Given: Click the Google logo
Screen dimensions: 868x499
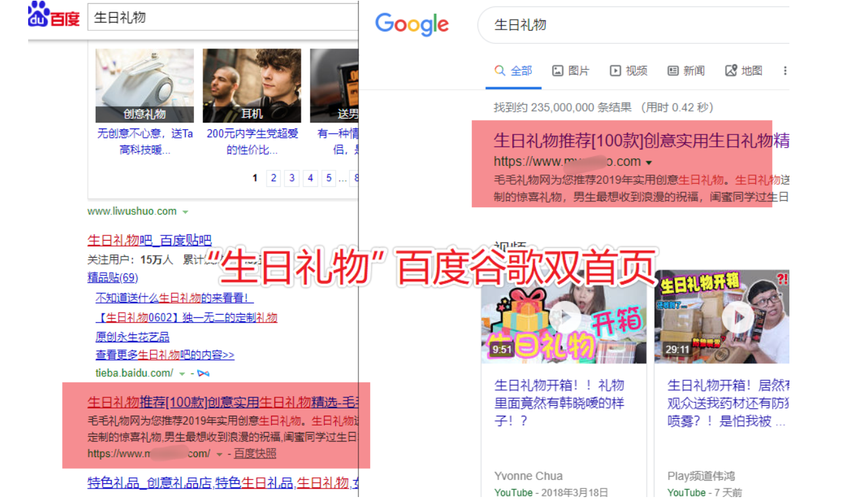Looking at the screenshot, I should pyautogui.click(x=411, y=25).
